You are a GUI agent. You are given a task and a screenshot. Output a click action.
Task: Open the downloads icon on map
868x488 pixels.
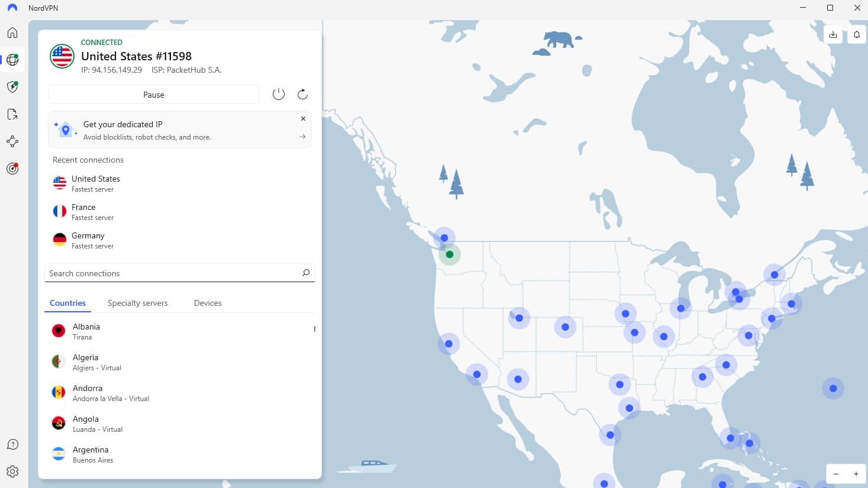(833, 34)
